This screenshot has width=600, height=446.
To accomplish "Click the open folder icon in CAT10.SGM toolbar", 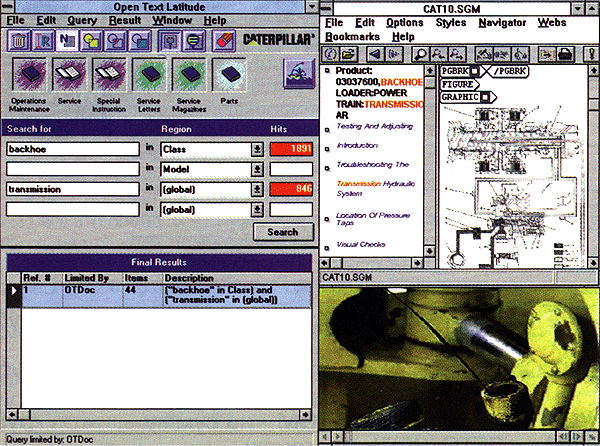I will point(348,54).
